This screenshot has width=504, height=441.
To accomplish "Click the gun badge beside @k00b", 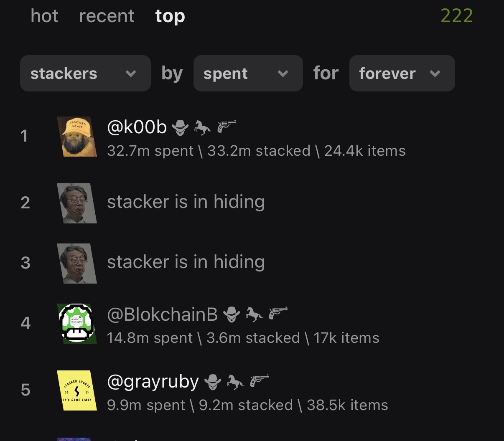I will point(227,126).
